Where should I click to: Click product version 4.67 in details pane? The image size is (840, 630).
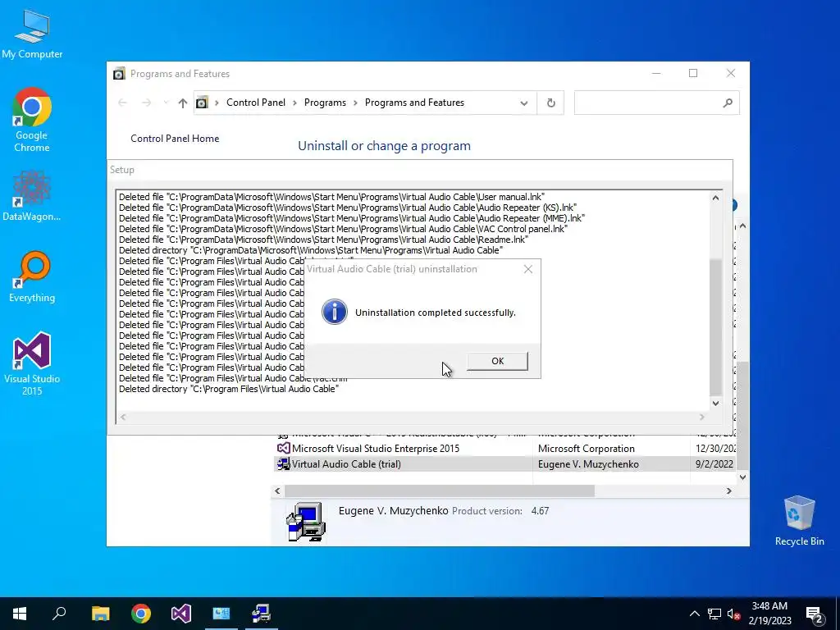(x=540, y=511)
